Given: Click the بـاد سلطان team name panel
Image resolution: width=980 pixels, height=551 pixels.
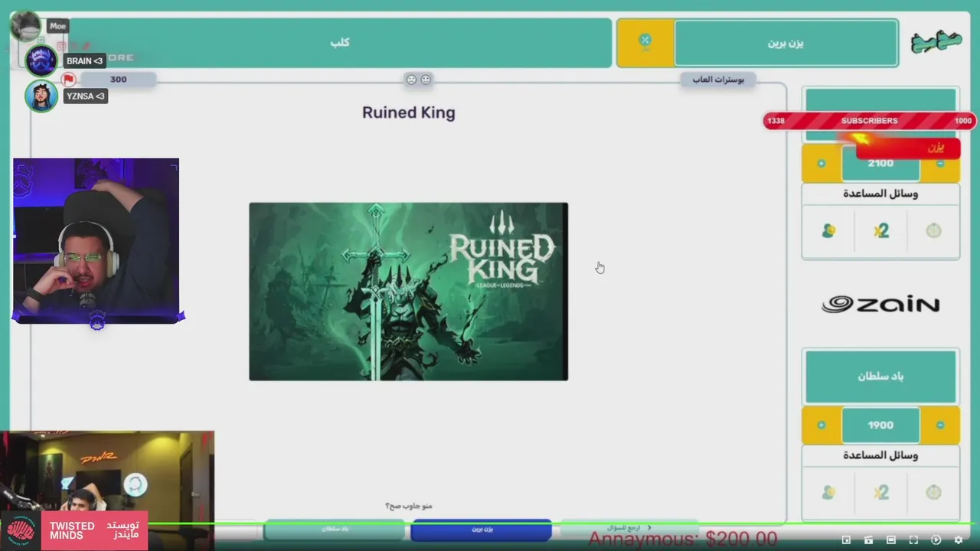Looking at the screenshot, I should tap(880, 377).
